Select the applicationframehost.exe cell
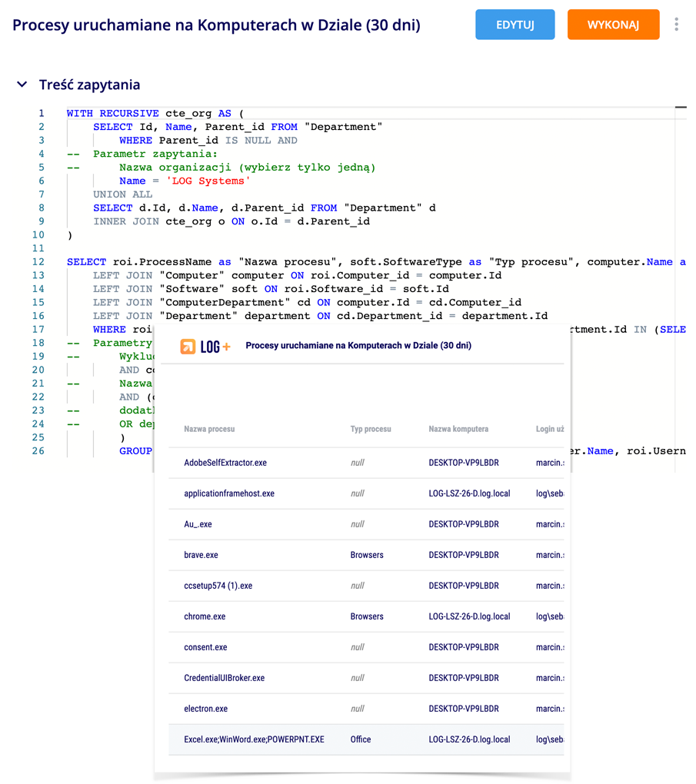Image resolution: width=696 pixels, height=784 pixels. (x=229, y=493)
